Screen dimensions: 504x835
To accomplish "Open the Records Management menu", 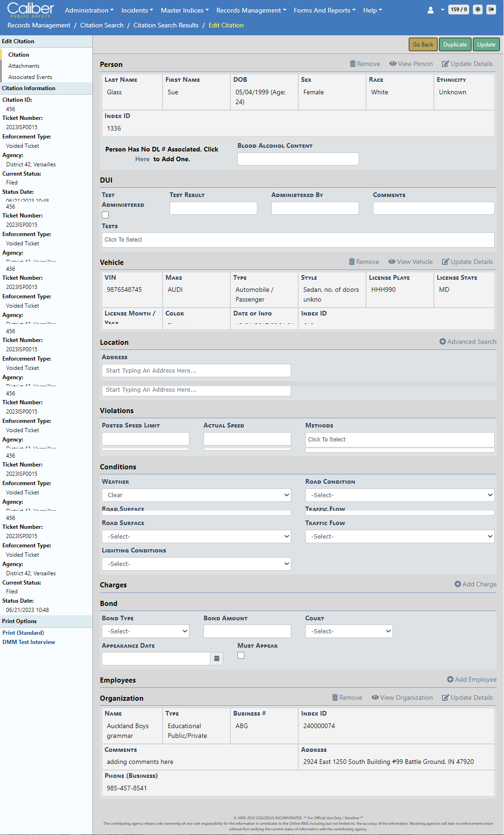I will tap(251, 10).
